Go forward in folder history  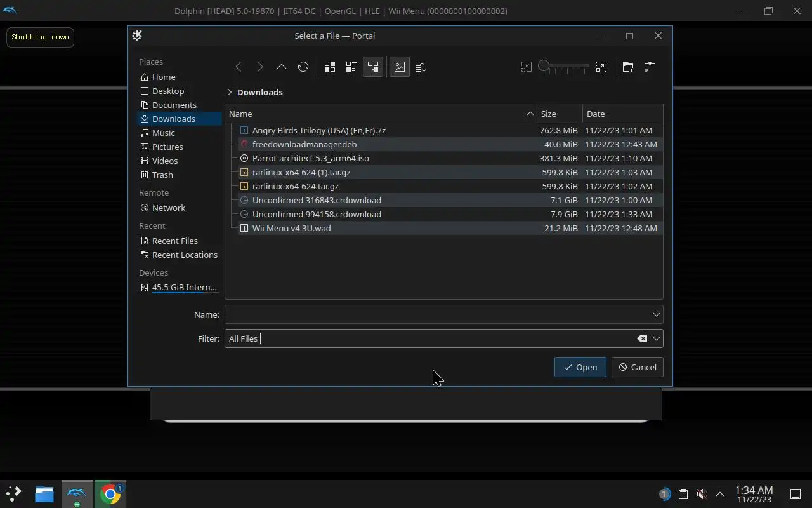(260, 67)
